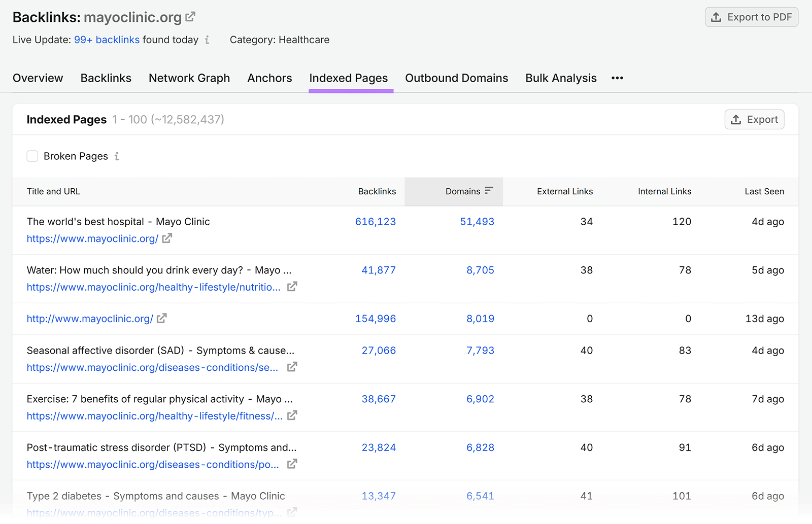Open the Bulk Analysis tab
The width and height of the screenshot is (812, 524).
[561, 78]
